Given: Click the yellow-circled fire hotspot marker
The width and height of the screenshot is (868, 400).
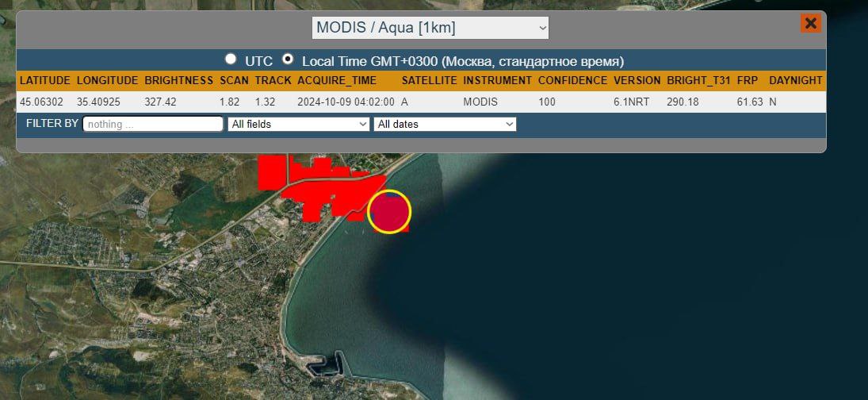Looking at the screenshot, I should coord(389,212).
